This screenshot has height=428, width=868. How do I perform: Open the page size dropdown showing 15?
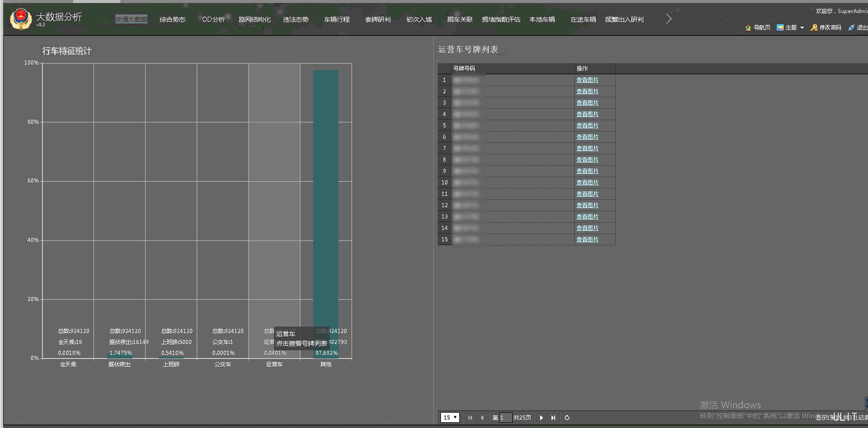(x=450, y=418)
